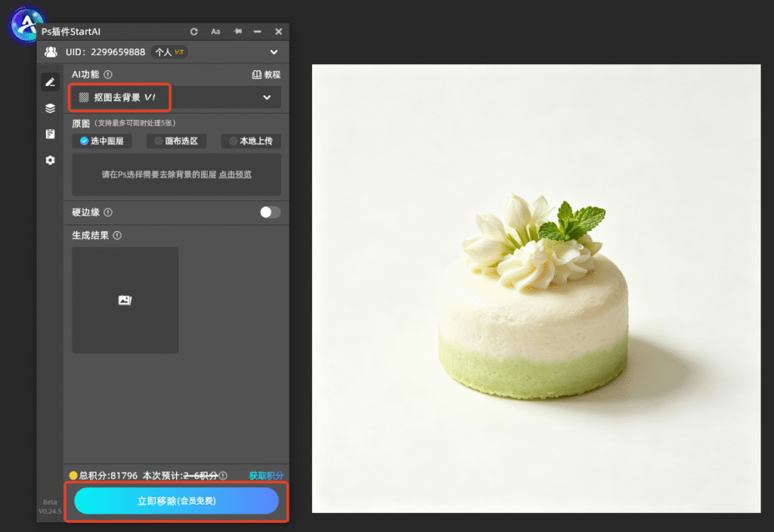
Task: Open the 抠图去背景 function dropdown
Action: coord(176,97)
